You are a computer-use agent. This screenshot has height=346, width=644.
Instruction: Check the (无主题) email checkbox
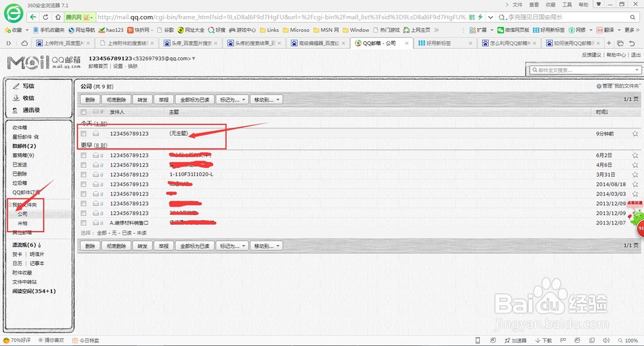pos(84,134)
